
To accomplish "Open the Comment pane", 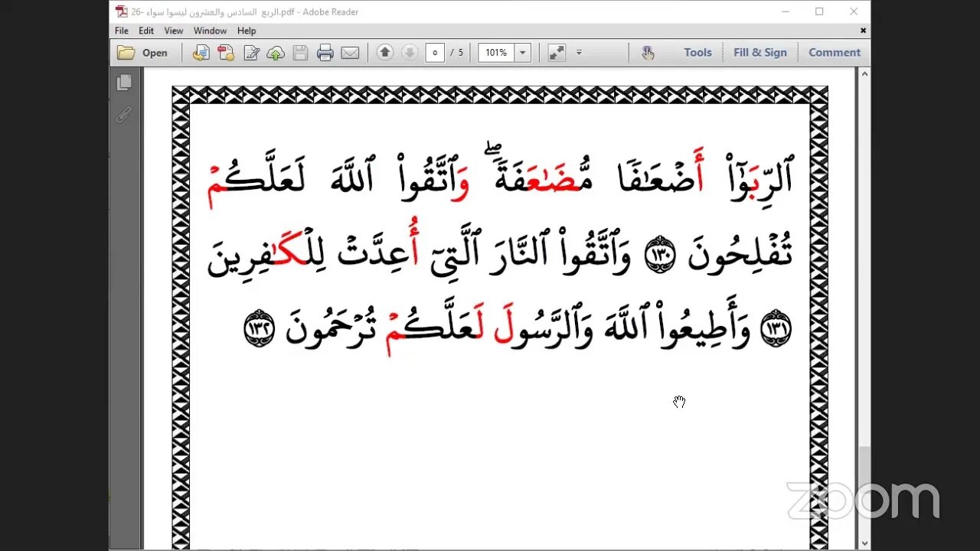I will 835,53.
